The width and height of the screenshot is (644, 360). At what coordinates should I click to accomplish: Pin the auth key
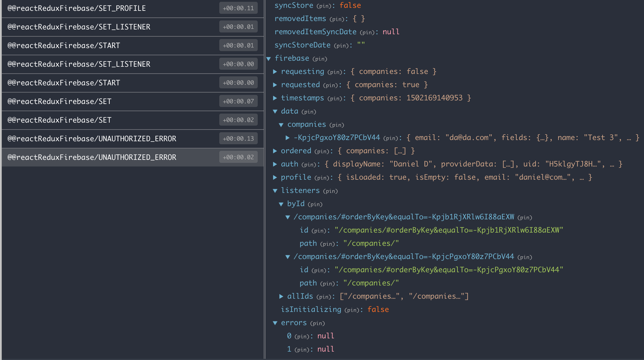tap(309, 165)
